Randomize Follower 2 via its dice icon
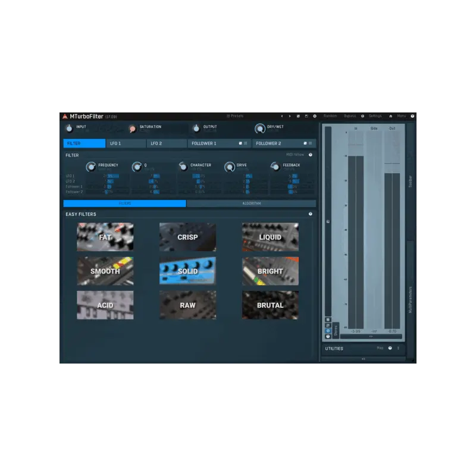The image size is (476, 476). [x=305, y=143]
